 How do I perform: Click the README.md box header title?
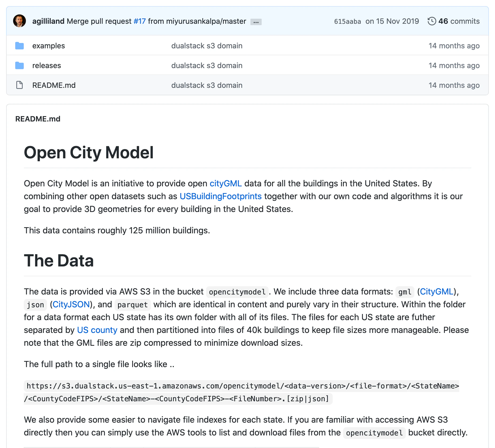38,119
